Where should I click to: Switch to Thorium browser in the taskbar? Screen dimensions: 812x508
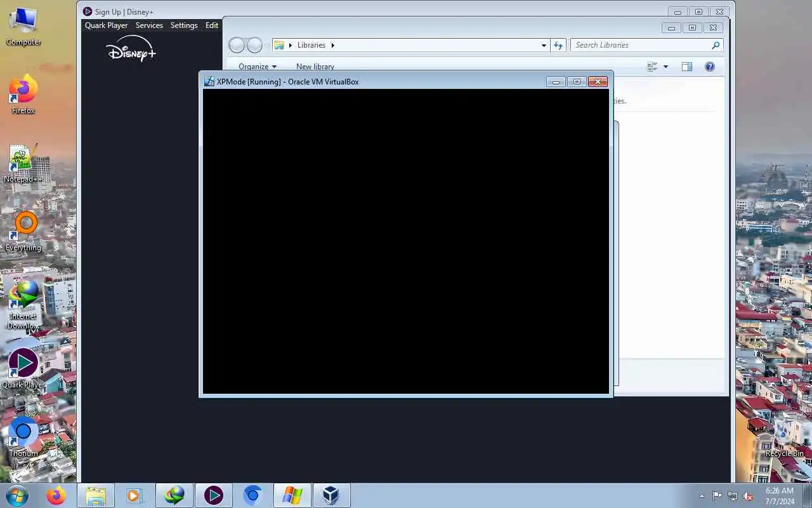coord(252,495)
